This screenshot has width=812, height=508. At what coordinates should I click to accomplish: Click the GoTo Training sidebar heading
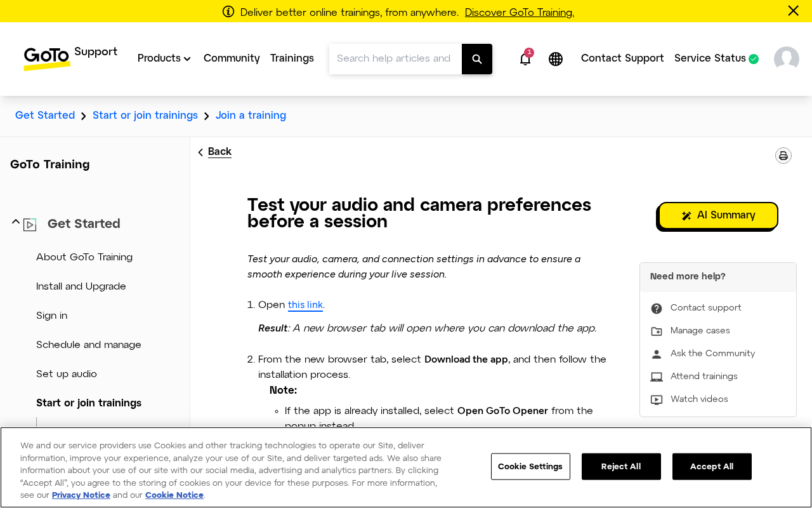click(50, 165)
